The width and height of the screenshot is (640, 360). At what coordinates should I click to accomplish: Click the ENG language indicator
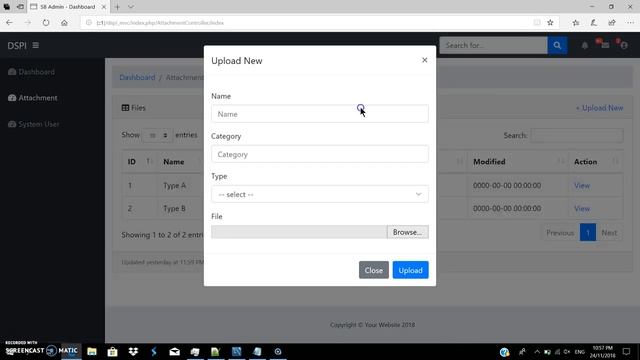(x=580, y=351)
